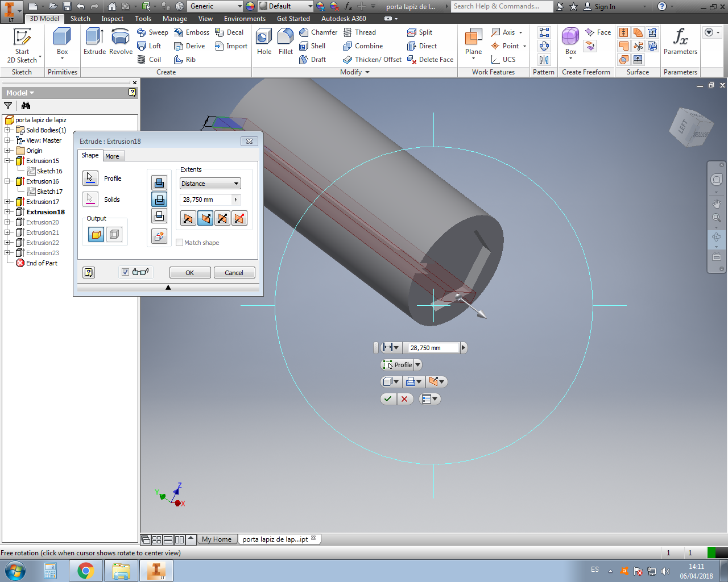Expand the Modify panel dropdown

coord(367,72)
